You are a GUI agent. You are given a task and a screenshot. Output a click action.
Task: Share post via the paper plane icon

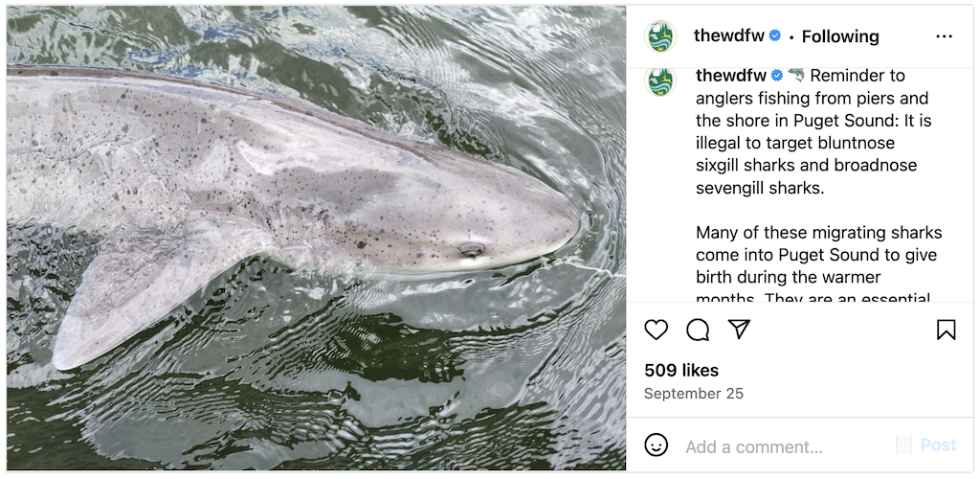coord(738,330)
